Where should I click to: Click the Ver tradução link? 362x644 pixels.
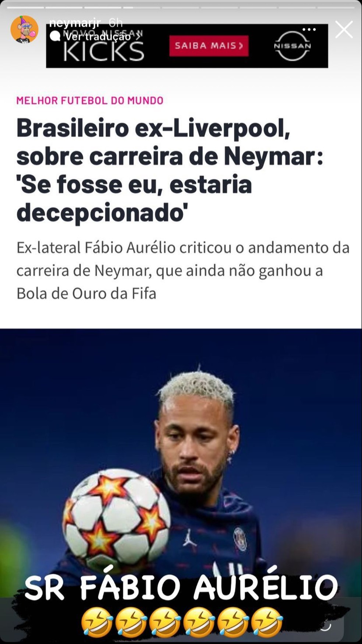click(x=98, y=36)
